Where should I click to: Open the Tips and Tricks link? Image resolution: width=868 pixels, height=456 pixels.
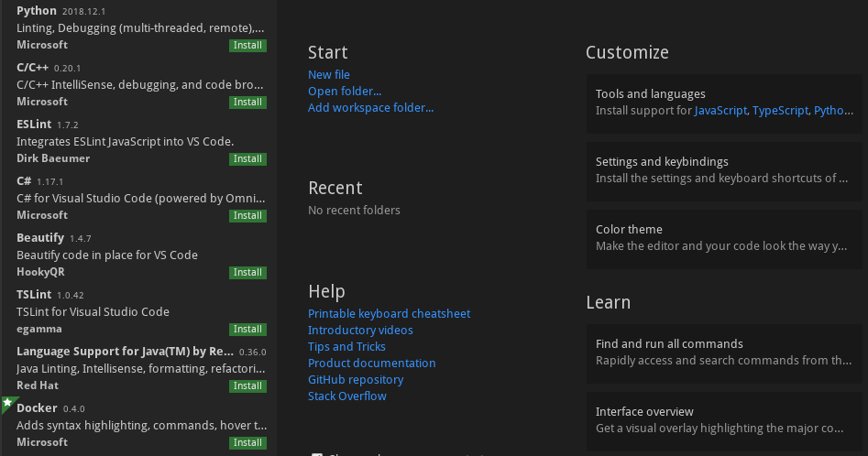[x=346, y=346]
